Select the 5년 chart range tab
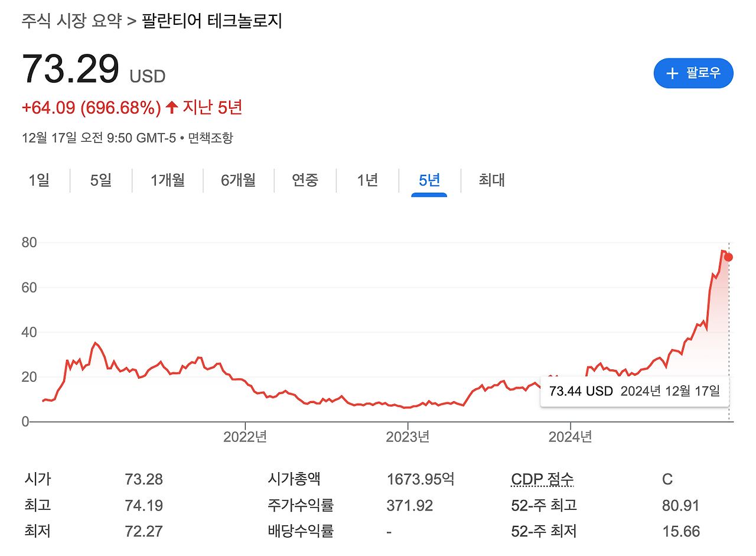This screenshot has width=756, height=556. [429, 180]
